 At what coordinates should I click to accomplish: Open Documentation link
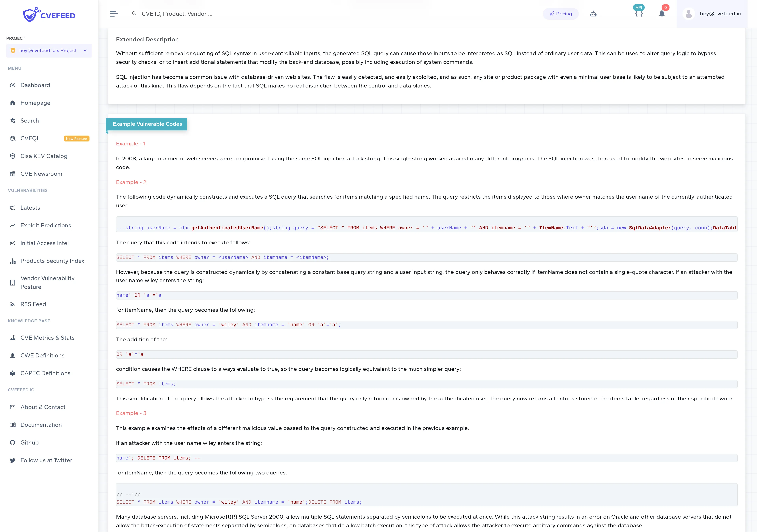41,425
